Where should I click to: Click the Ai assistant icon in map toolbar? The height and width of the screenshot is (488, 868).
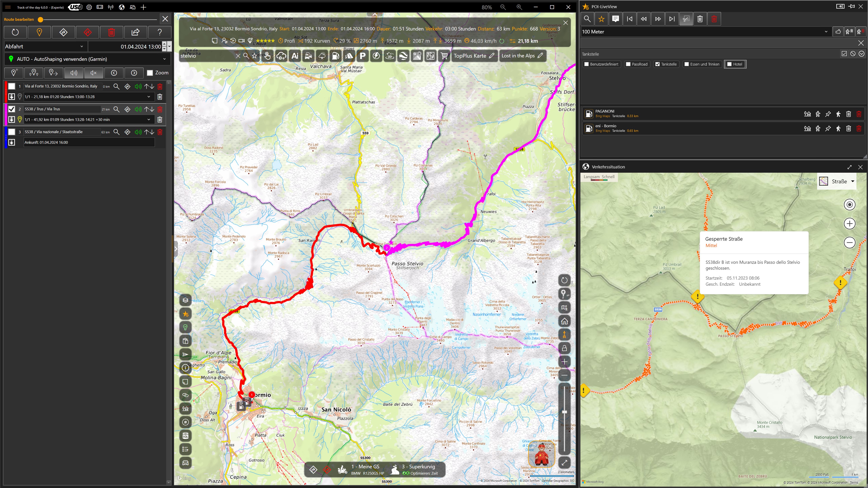tap(295, 56)
